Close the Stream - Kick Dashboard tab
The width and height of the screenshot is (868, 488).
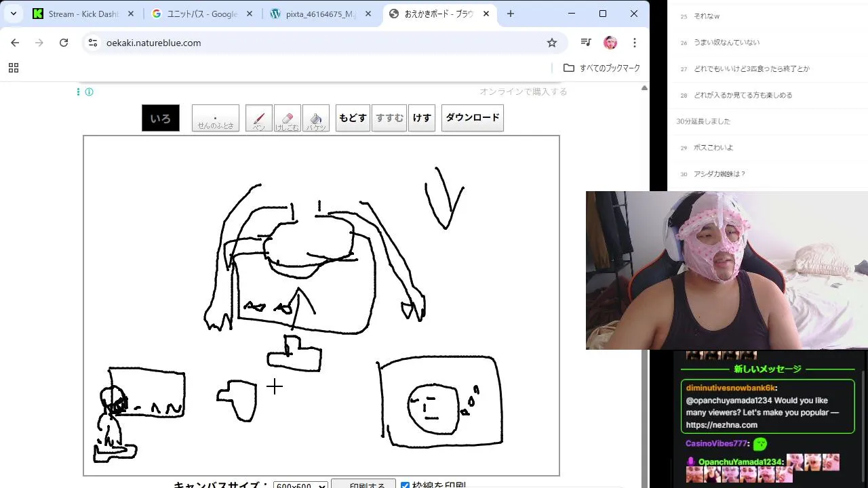(x=131, y=14)
